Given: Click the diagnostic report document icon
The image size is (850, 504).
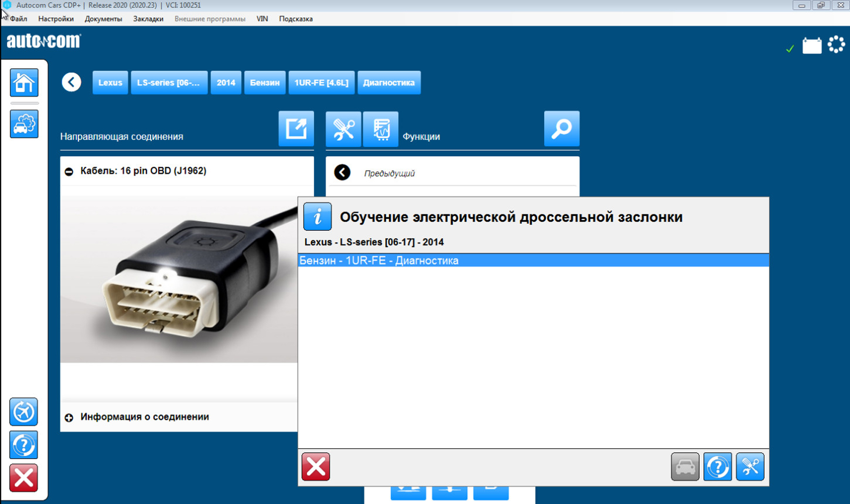Looking at the screenshot, I should 380,129.
